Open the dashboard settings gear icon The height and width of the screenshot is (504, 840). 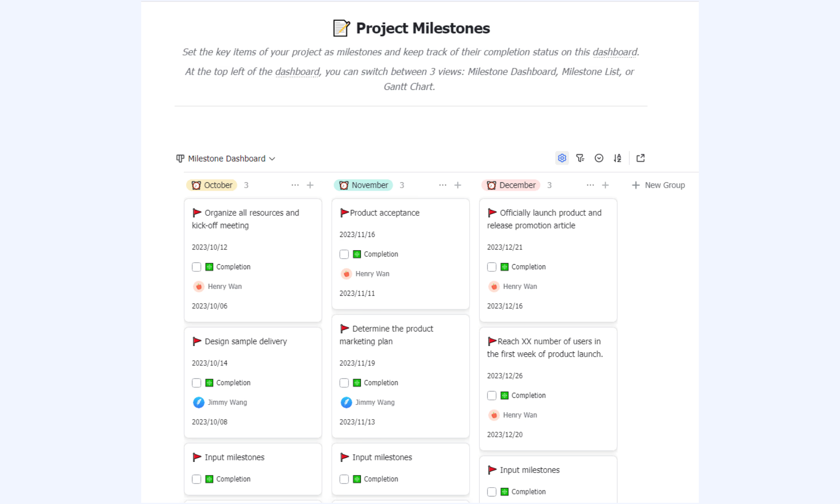point(562,158)
